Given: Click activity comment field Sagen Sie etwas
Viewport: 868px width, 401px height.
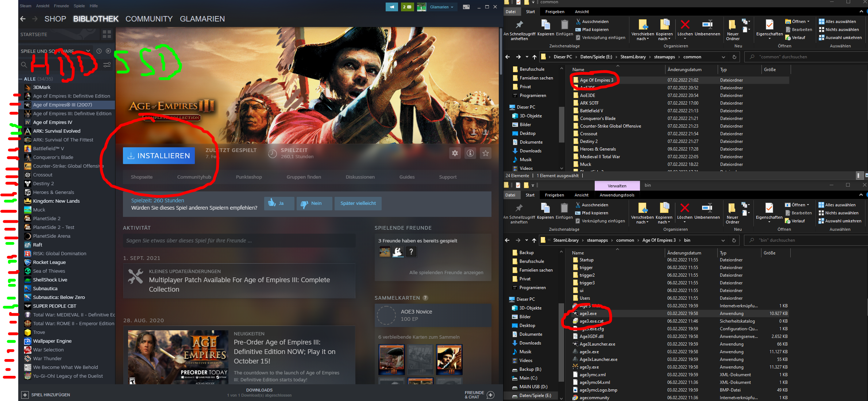Looking at the screenshot, I should tap(239, 241).
